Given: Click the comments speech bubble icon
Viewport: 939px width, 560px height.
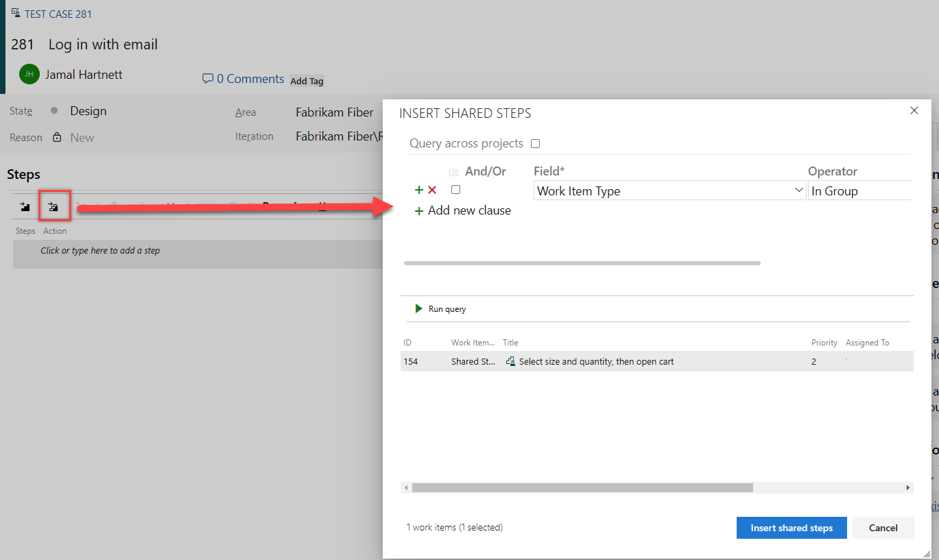Looking at the screenshot, I should tap(208, 79).
